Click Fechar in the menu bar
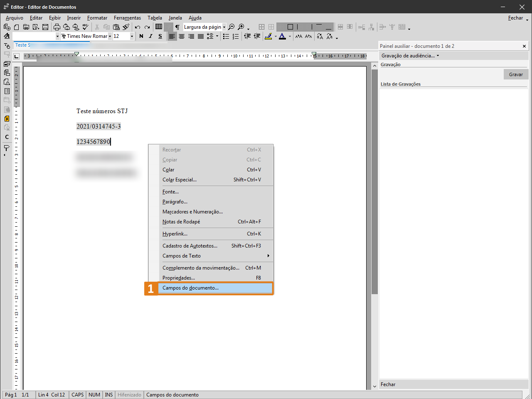532x399 pixels. point(515,18)
